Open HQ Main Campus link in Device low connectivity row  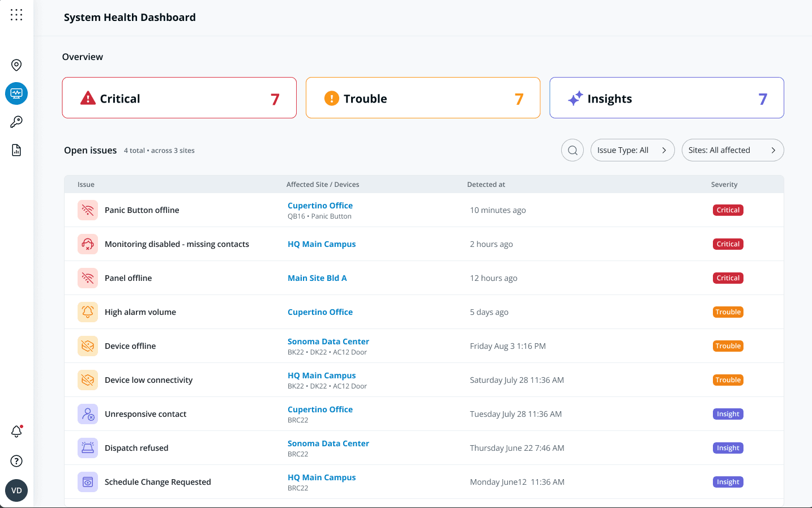click(322, 375)
